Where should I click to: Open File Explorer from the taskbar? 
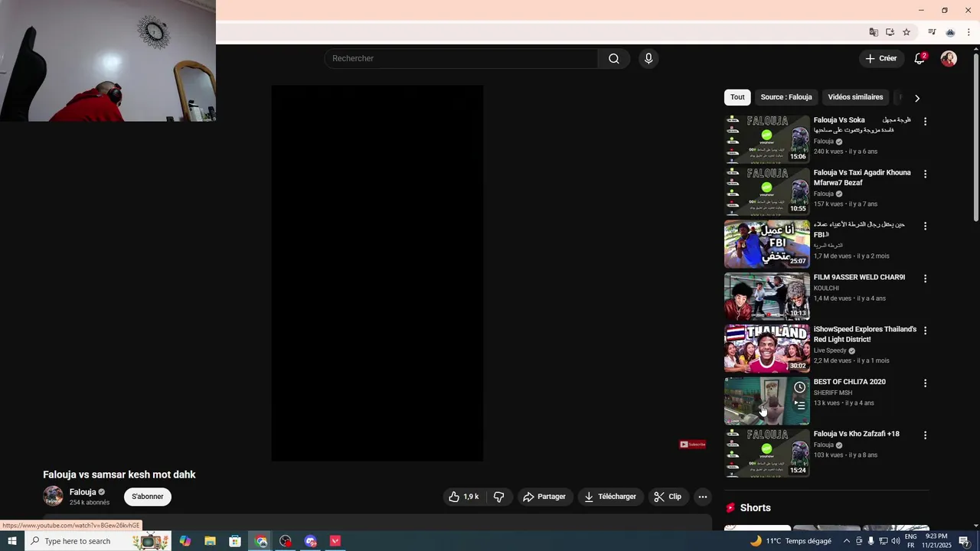(x=210, y=541)
